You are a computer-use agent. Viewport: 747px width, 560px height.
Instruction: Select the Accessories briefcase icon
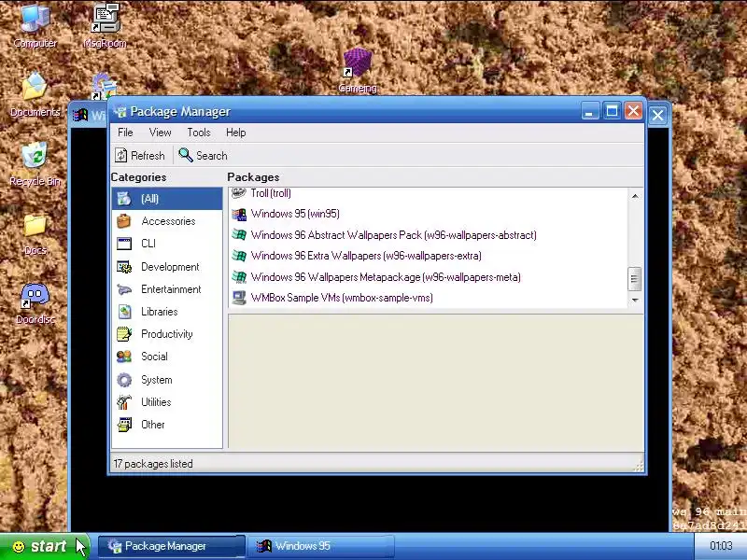[x=124, y=221]
